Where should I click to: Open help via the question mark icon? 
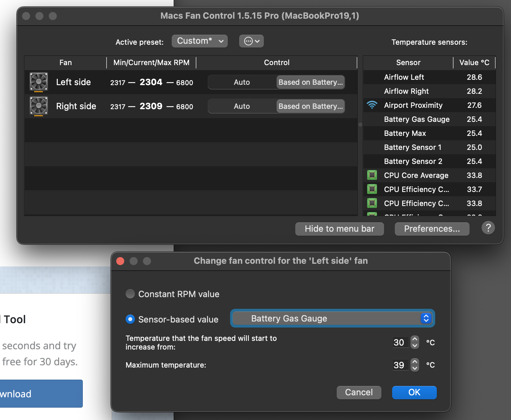488,228
